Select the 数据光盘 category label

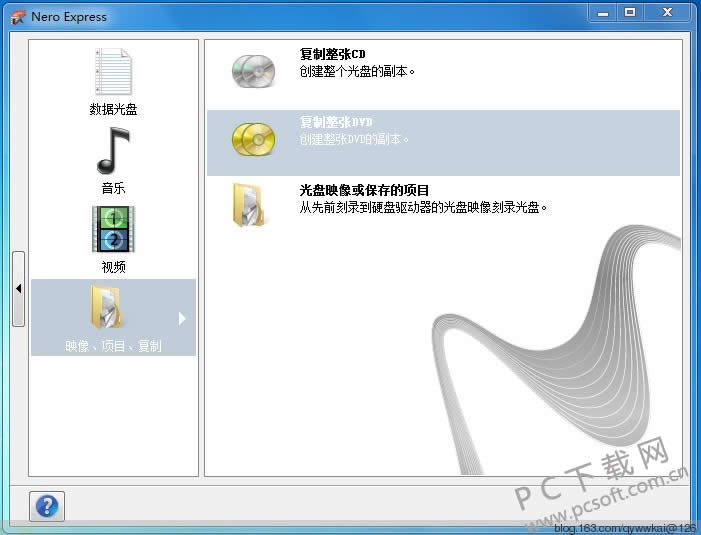click(x=113, y=109)
